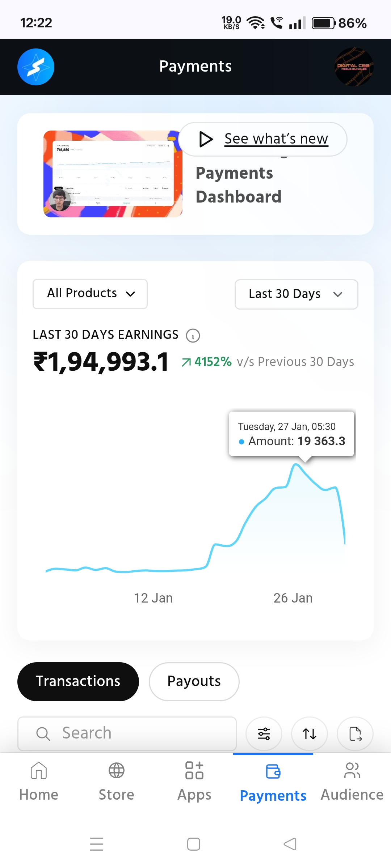The height and width of the screenshot is (868, 391).
Task: Open the transaction filter settings icon
Action: pos(264,734)
